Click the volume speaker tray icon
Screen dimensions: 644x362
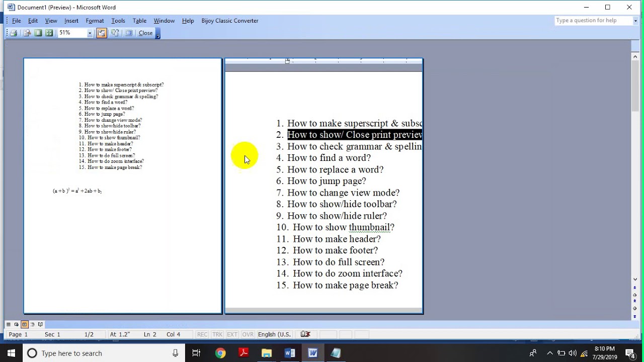coord(573,353)
